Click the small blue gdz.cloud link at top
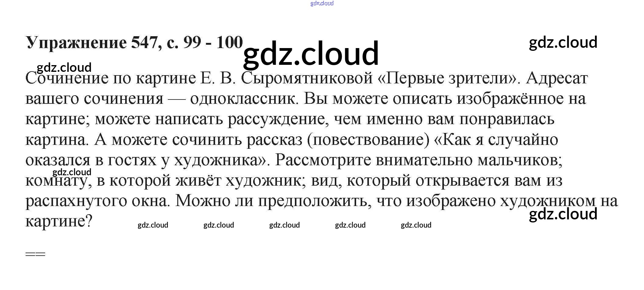The width and height of the screenshot is (644, 290). 322,3
